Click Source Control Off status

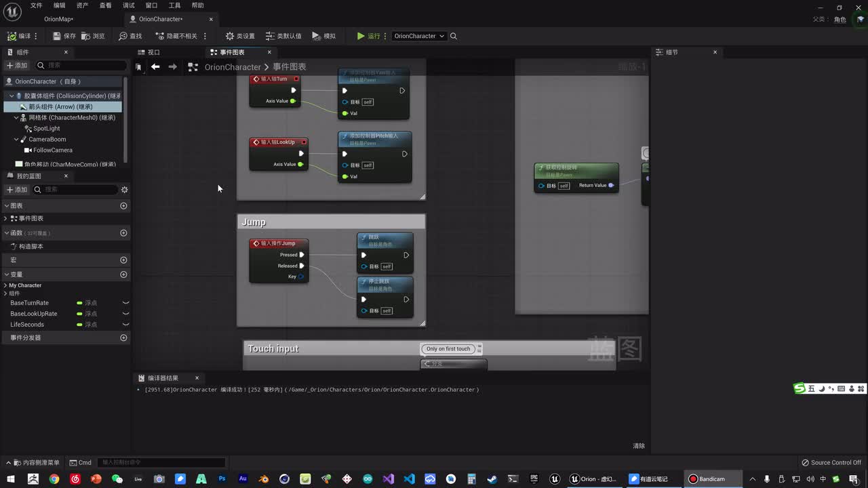coord(831,463)
